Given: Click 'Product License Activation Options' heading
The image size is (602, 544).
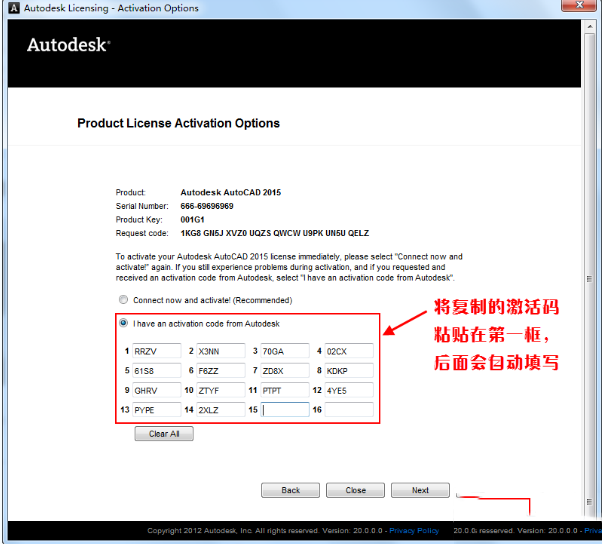Looking at the screenshot, I should pyautogui.click(x=179, y=123).
